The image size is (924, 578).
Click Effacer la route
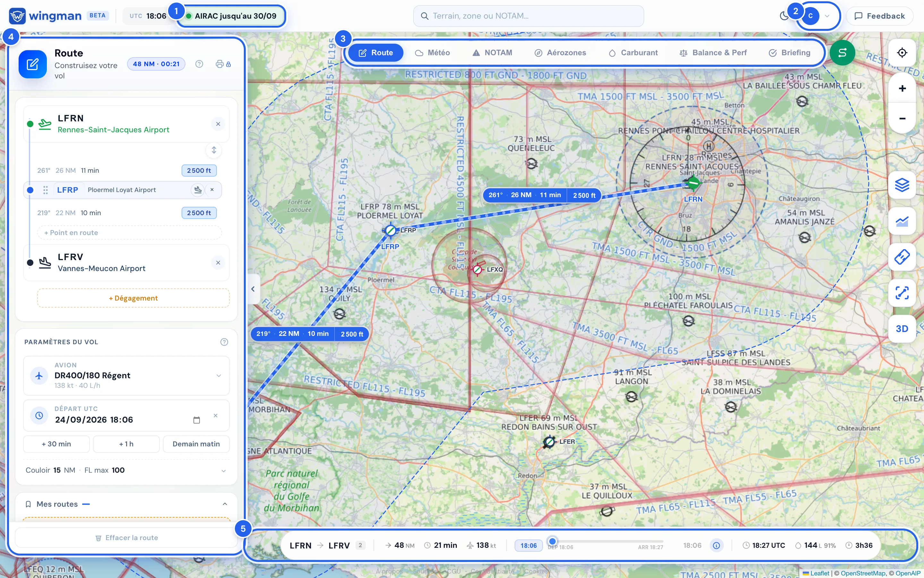pos(126,538)
